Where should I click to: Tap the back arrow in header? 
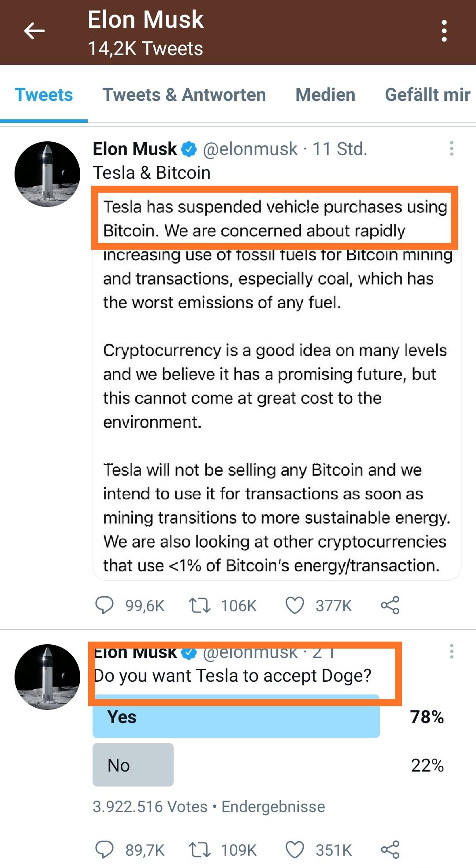tap(34, 31)
